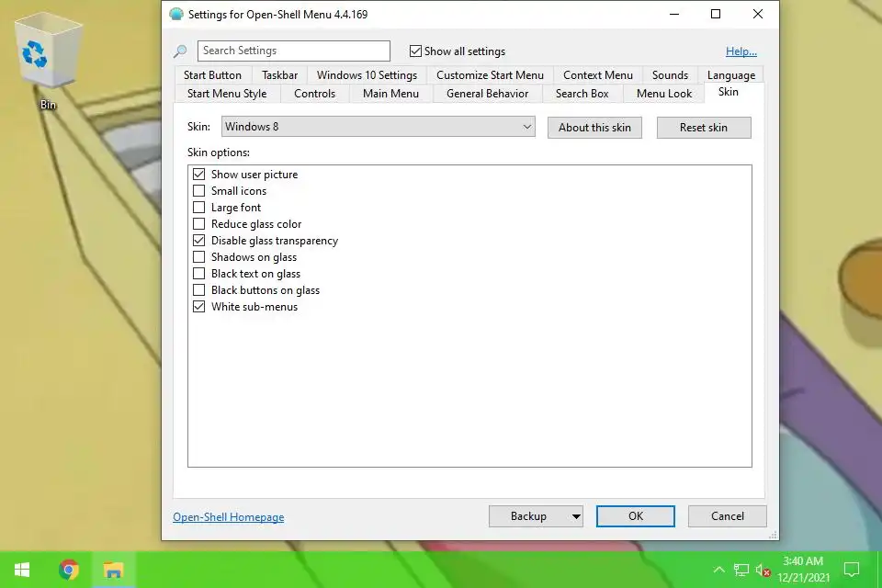
Task: Uncheck Disable glass transparency
Action: [198, 241]
